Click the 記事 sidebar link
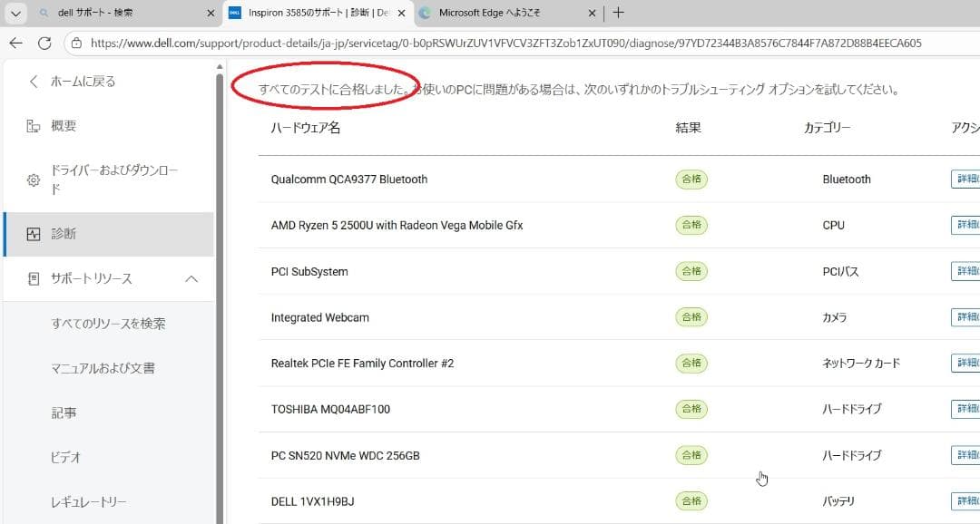Viewport: 980px width, 524px height. click(x=64, y=412)
